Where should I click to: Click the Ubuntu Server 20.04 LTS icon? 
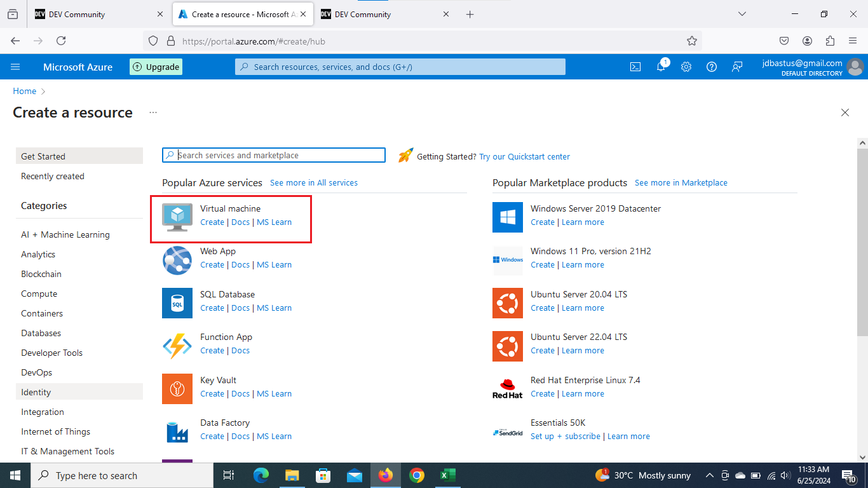508,302
